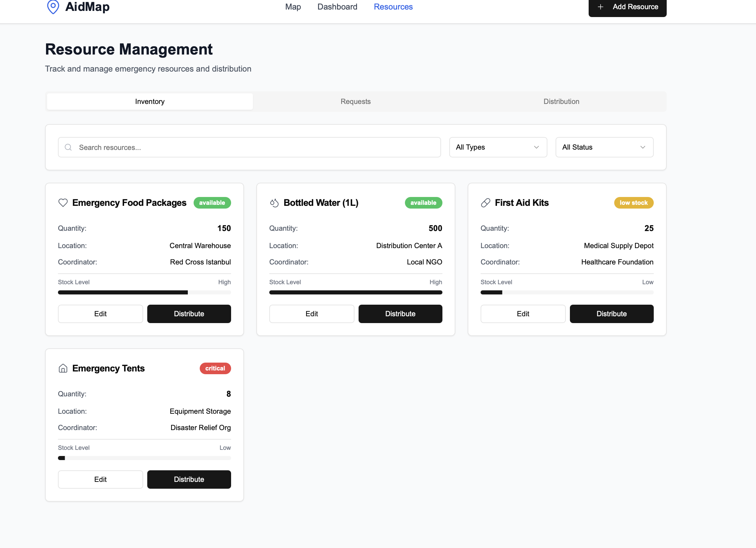The image size is (756, 548).
Task: Click the water droplets icon by Bottled Water
Action: [x=274, y=203]
